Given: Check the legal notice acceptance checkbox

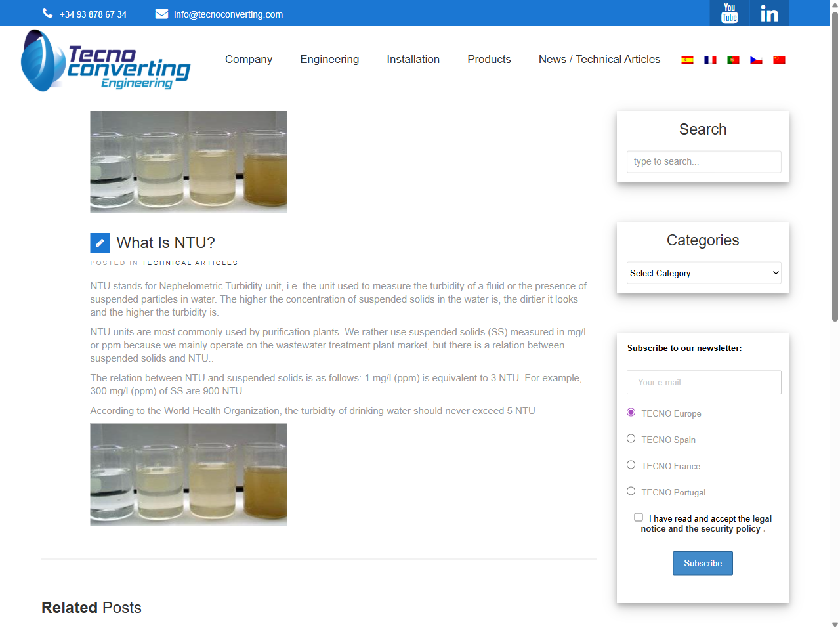Looking at the screenshot, I should pyautogui.click(x=638, y=516).
